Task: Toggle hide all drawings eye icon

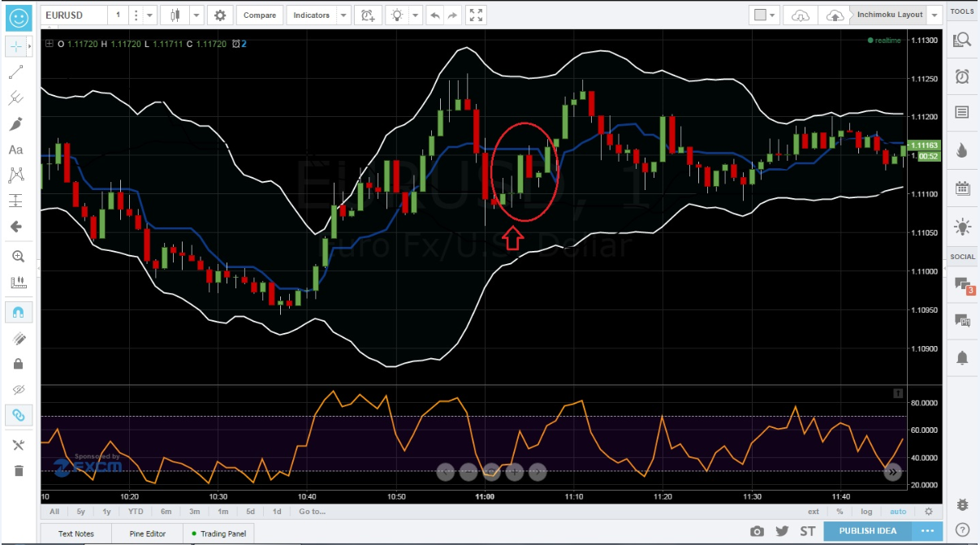Action: click(x=18, y=390)
